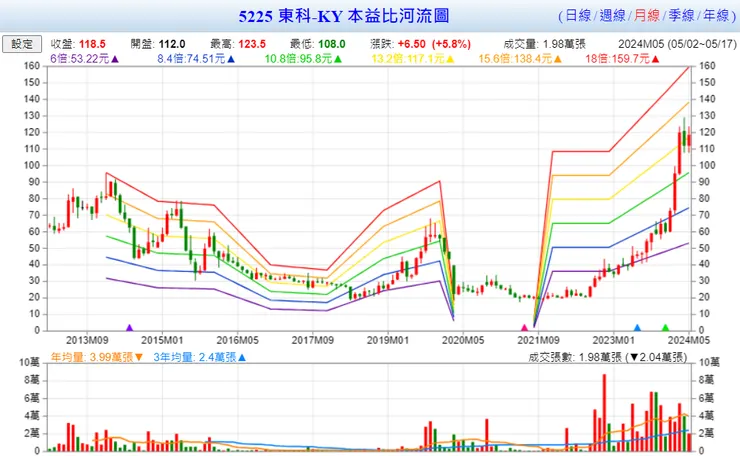Image resolution: width=740 pixels, height=456 pixels.
Task: Click the 10.8倍:95.8元 legend label
Action: (x=298, y=59)
